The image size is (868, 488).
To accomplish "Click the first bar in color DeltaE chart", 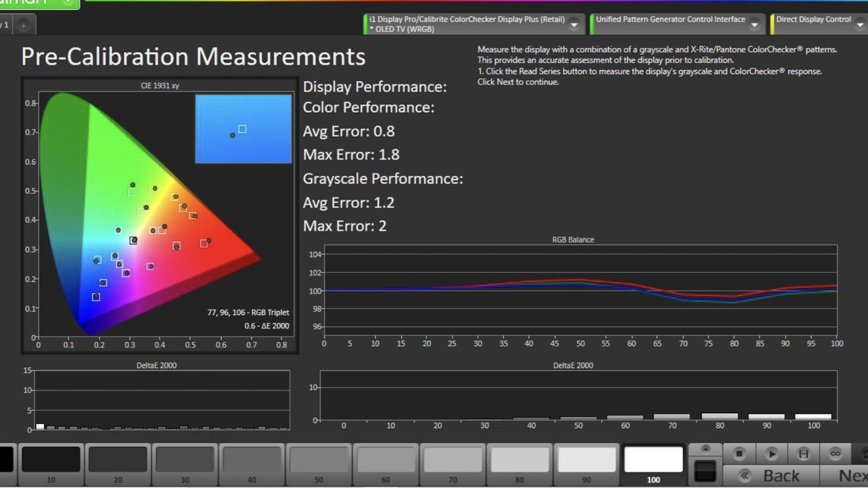I will [40, 427].
